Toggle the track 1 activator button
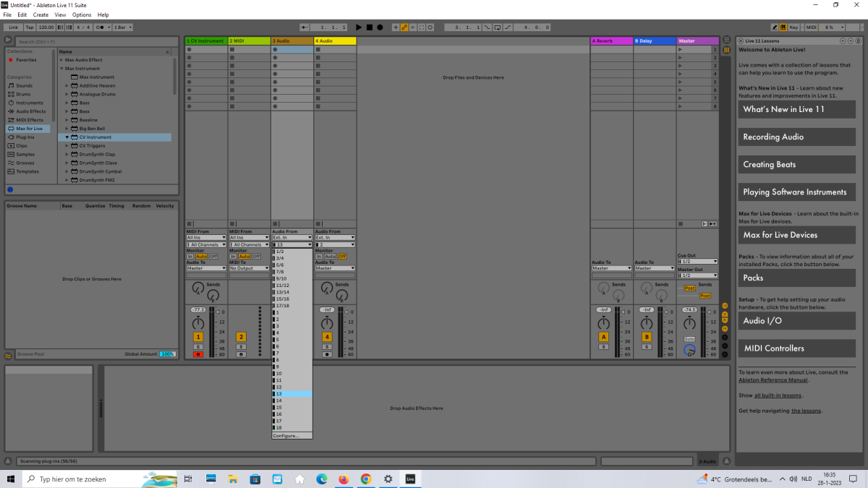Image resolution: width=868 pixels, height=488 pixels. pyautogui.click(x=198, y=337)
